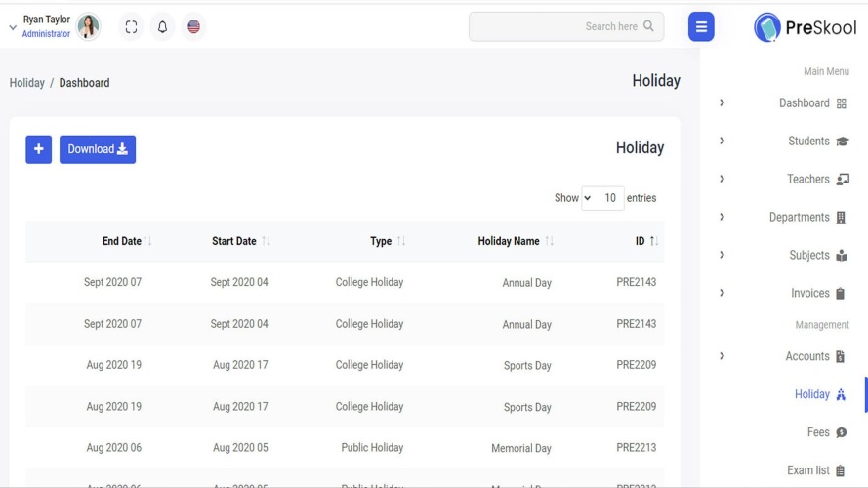Click the Subjects book icon
Image resolution: width=868 pixels, height=488 pixels.
pyautogui.click(x=842, y=255)
